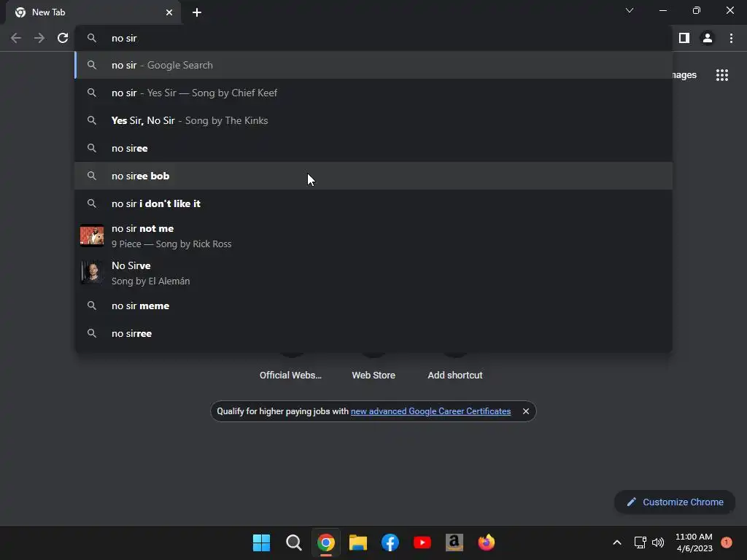Select the 'no sir meme' suggestion
747x560 pixels.
pos(373,306)
